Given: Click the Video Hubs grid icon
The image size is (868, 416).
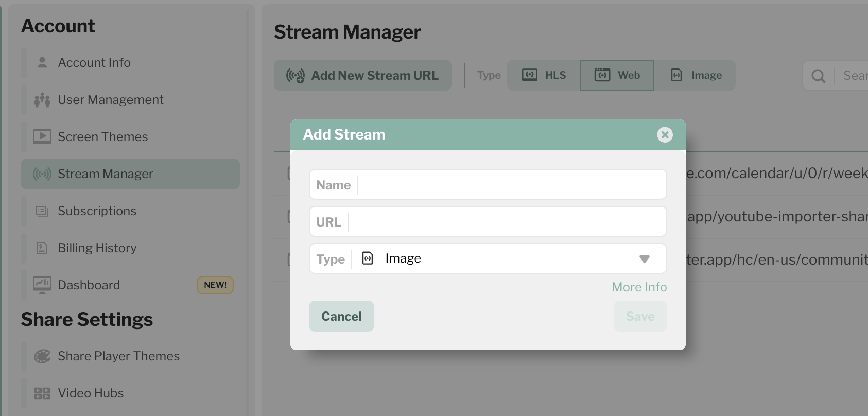Looking at the screenshot, I should pos(42,393).
